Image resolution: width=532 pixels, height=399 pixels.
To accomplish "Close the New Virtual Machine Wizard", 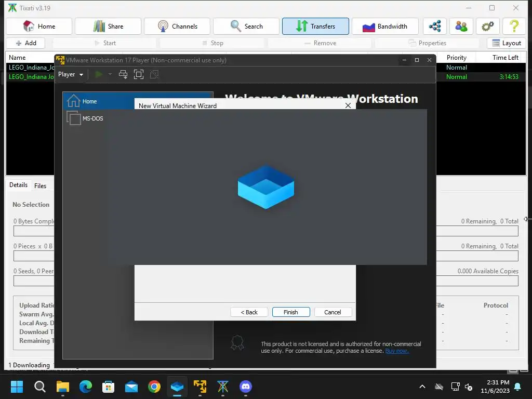I will pos(348,105).
